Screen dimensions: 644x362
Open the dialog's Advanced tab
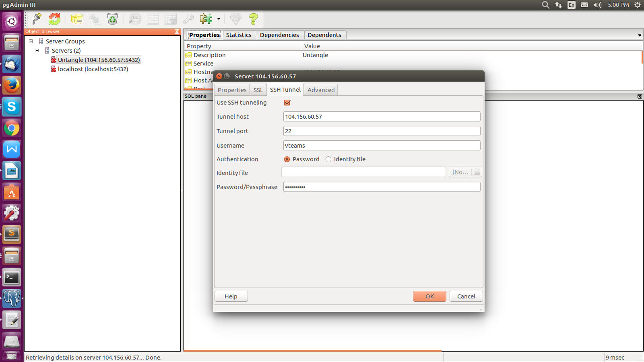(321, 90)
